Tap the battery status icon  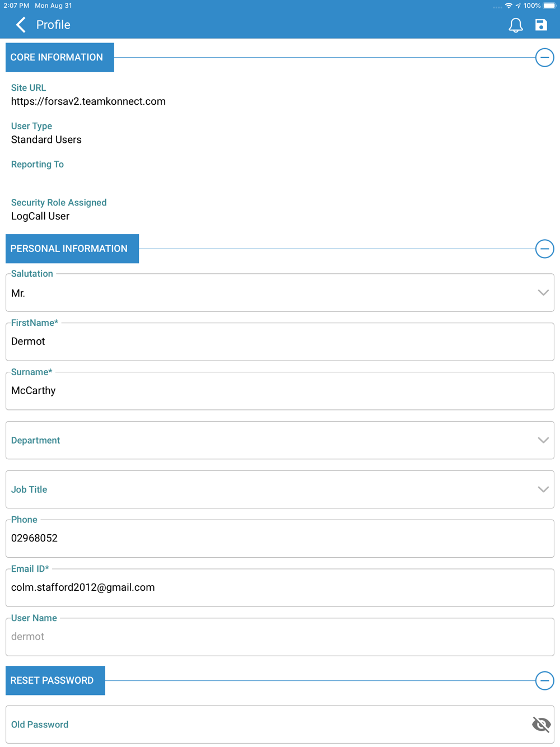tap(549, 6)
